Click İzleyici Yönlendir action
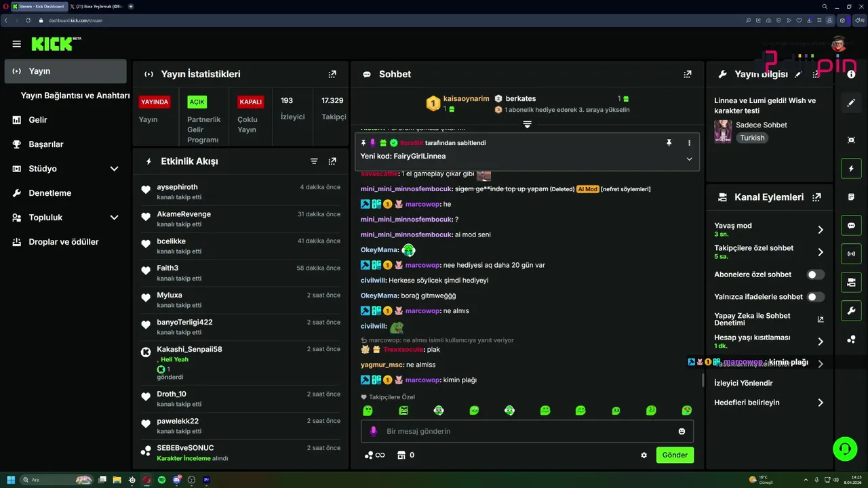The image size is (868, 488). tap(743, 383)
